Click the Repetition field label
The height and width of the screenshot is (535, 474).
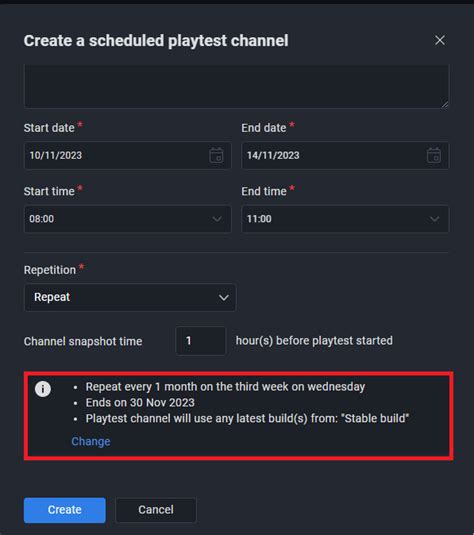[x=50, y=270]
